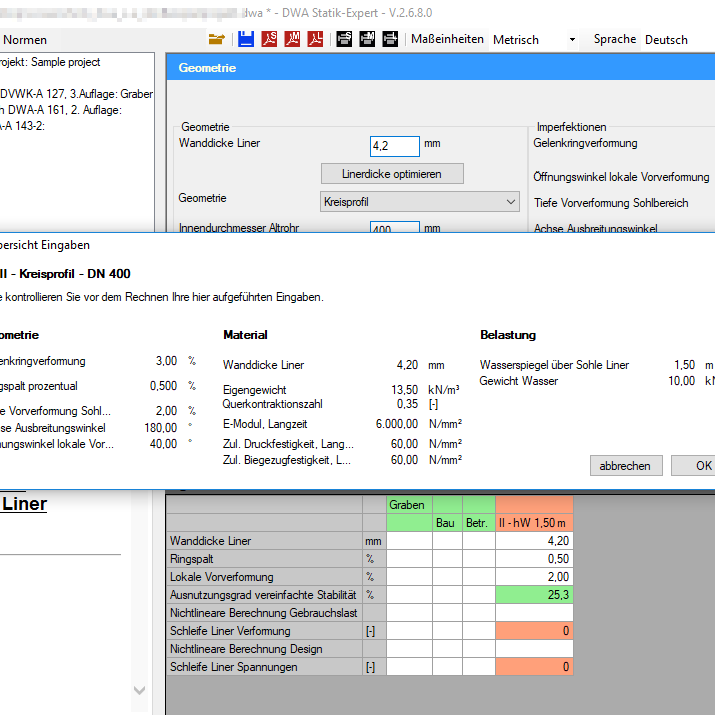Click the PDF icon marked with S
715x715 pixels.
(269, 39)
